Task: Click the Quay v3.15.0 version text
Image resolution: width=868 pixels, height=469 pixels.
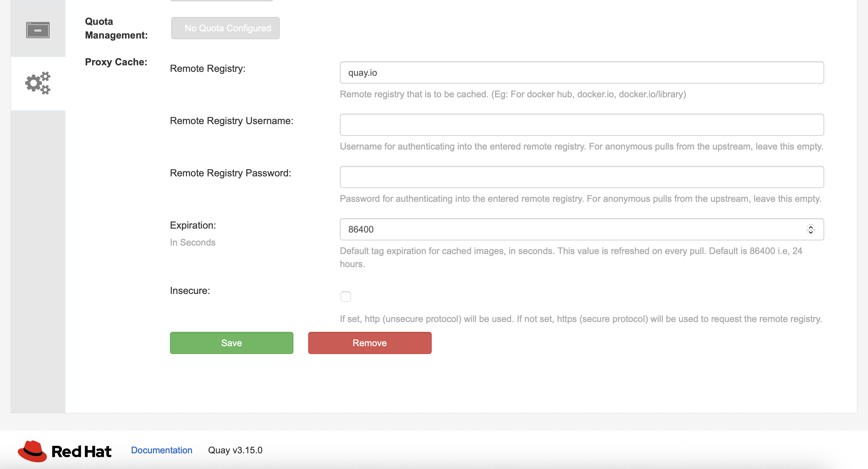Action: 235,450
